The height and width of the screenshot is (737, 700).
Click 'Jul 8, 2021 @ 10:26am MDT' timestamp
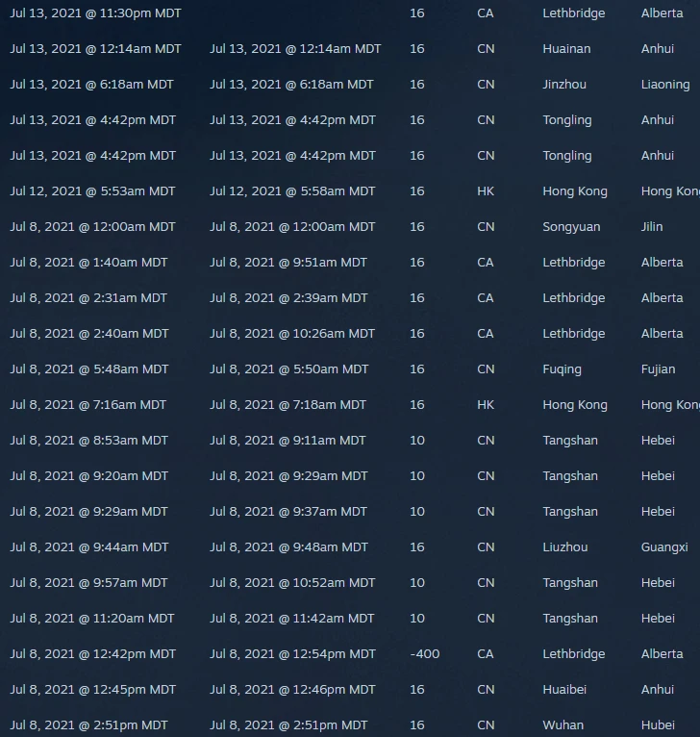coord(292,334)
